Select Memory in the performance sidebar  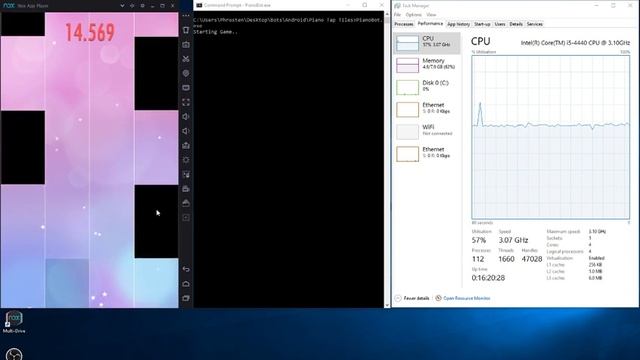427,65
